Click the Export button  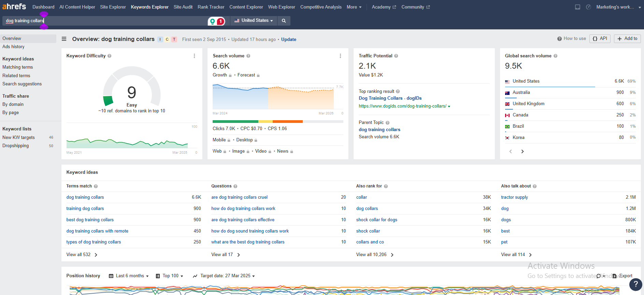point(623,276)
